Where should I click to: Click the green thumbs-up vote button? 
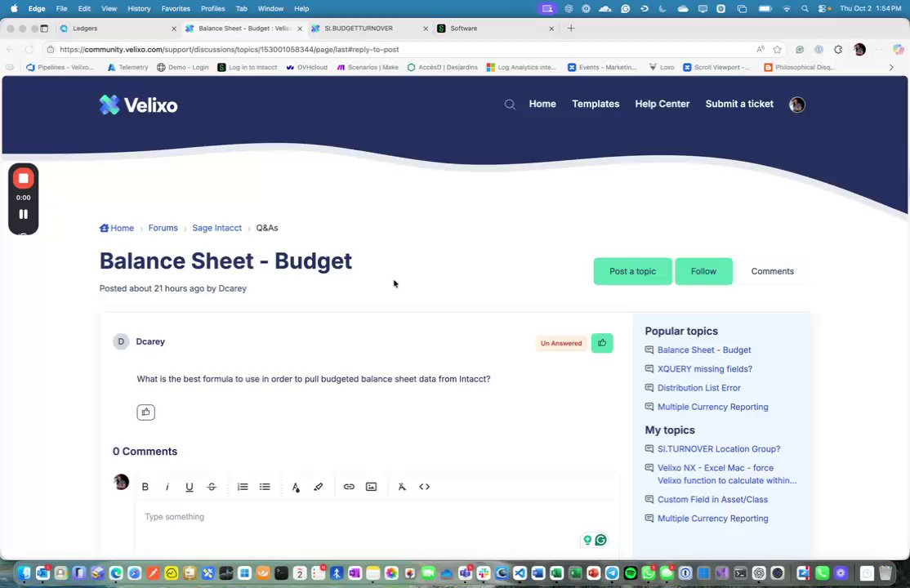(602, 343)
